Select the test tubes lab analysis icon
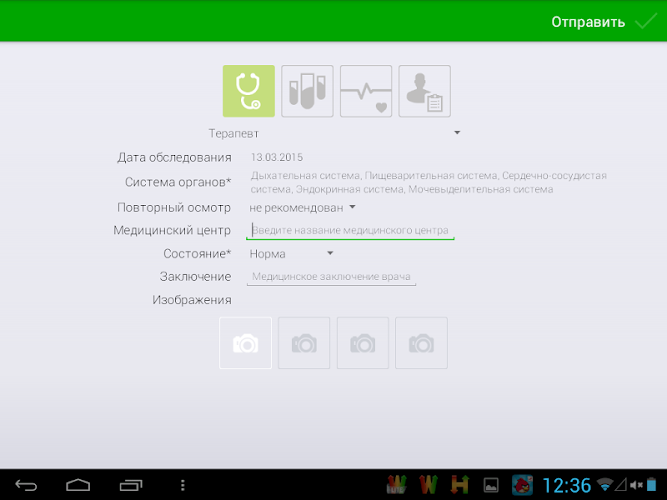The width and height of the screenshot is (667, 500). click(x=307, y=91)
